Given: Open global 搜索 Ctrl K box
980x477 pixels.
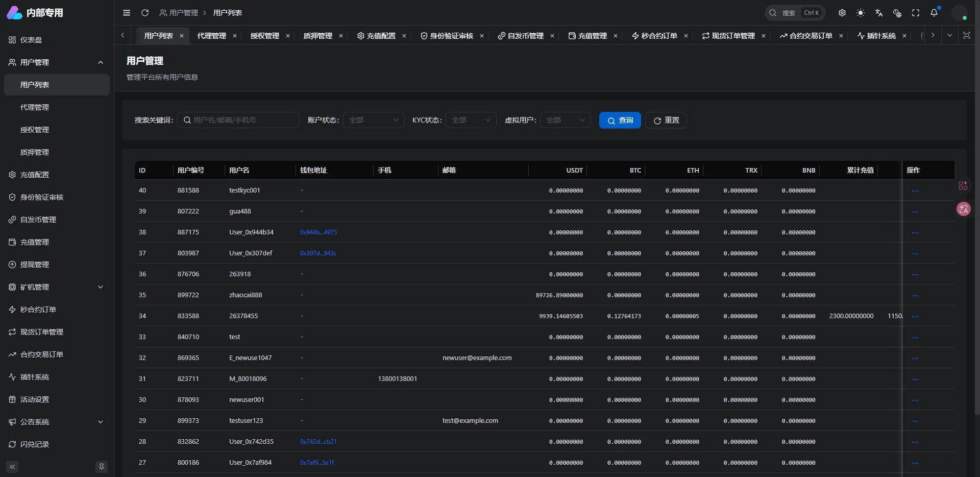Looking at the screenshot, I should 795,13.
